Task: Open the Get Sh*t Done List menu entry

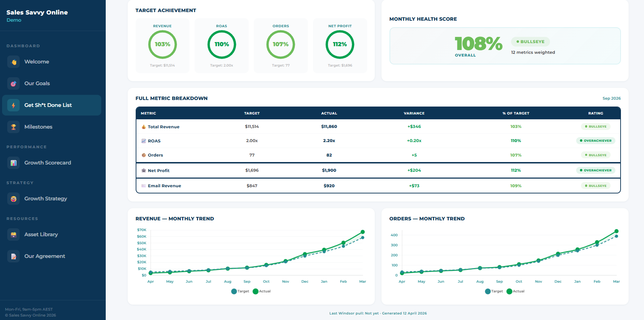Action: (48, 105)
